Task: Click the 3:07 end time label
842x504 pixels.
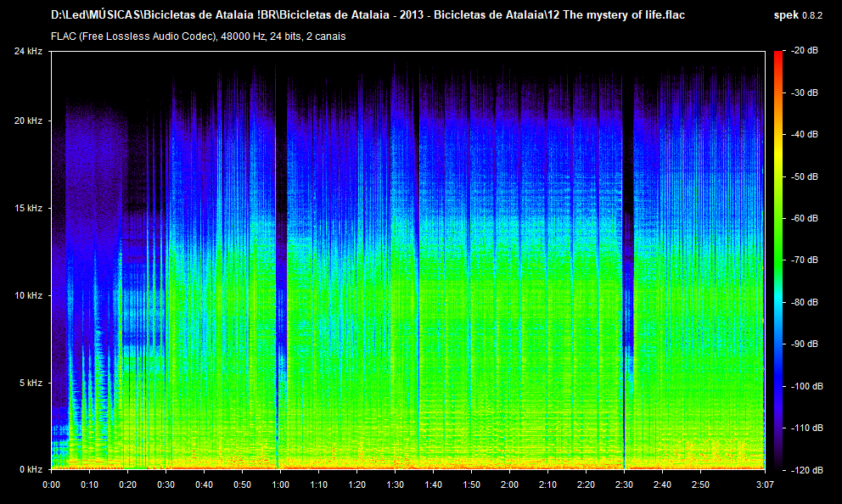Action: point(766,484)
